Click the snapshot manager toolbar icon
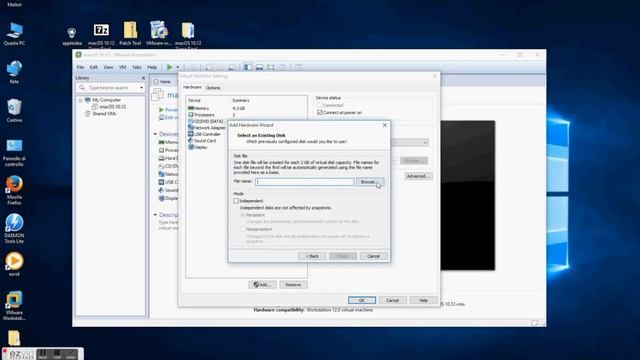The image size is (640, 360). click(232, 67)
